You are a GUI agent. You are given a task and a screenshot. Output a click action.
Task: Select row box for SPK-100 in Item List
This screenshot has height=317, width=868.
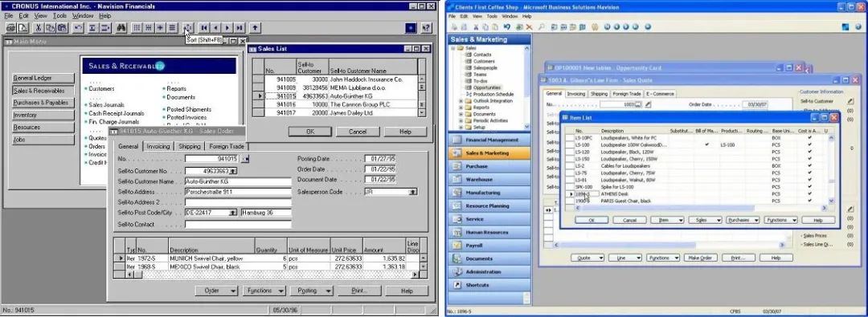(x=570, y=187)
